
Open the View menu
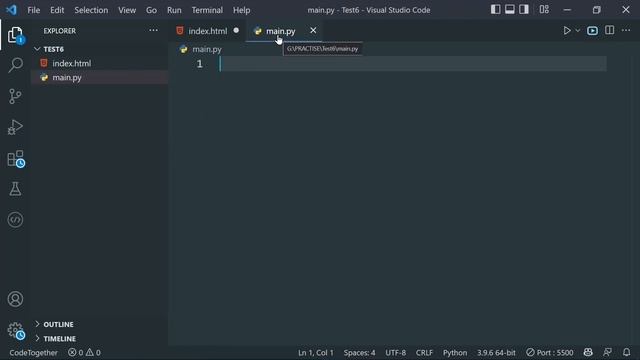[x=127, y=10]
